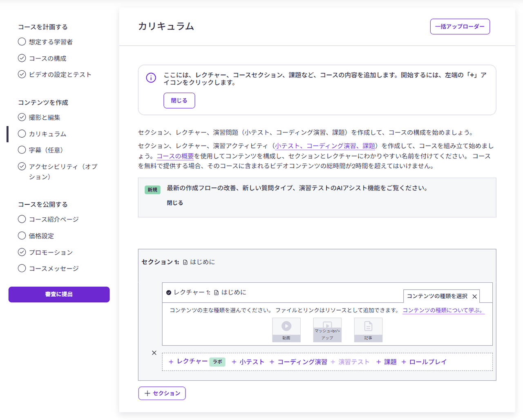Click 閉じる in the info box

(x=179, y=100)
